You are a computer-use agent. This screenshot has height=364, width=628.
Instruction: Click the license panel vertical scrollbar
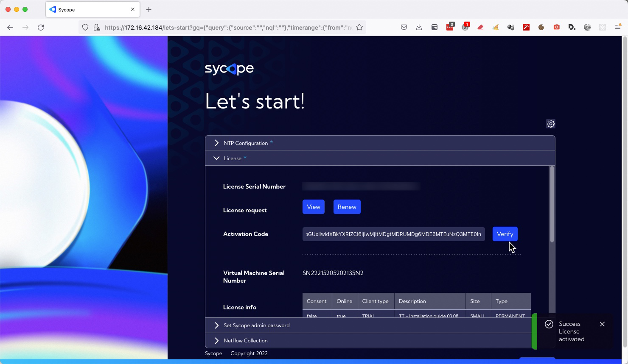coord(552,205)
